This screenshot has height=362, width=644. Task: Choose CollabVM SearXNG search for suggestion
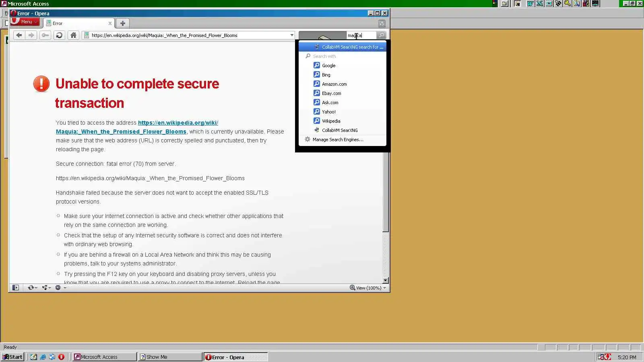[x=343, y=47]
